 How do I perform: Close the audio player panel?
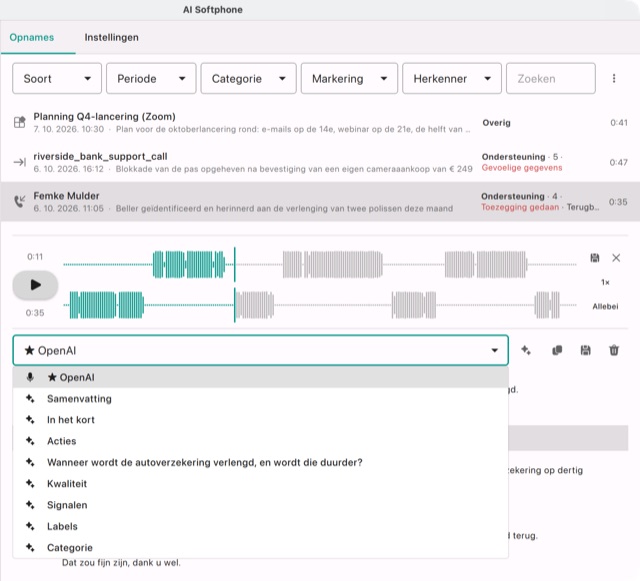[x=616, y=258]
